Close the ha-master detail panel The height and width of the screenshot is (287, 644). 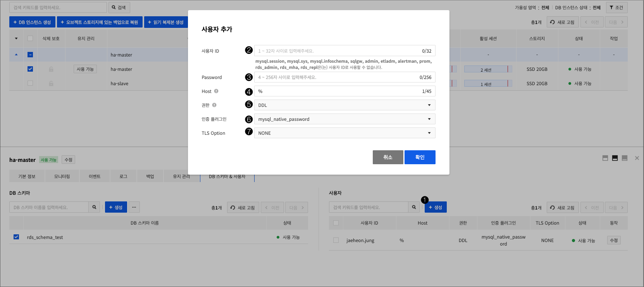click(637, 158)
